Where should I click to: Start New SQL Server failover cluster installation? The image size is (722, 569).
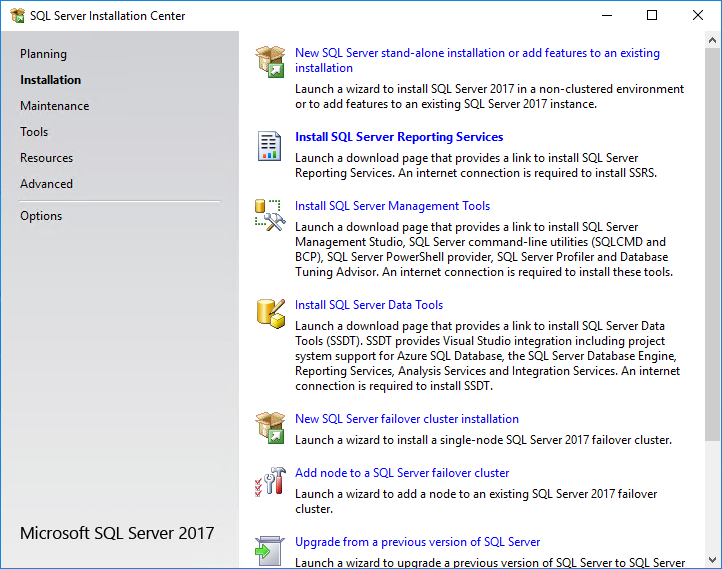(407, 419)
